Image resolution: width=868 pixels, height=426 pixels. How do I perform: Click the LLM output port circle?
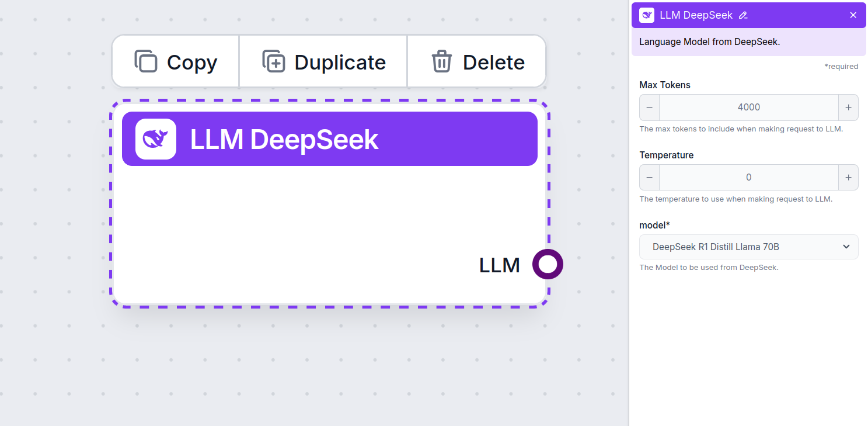pos(548,264)
